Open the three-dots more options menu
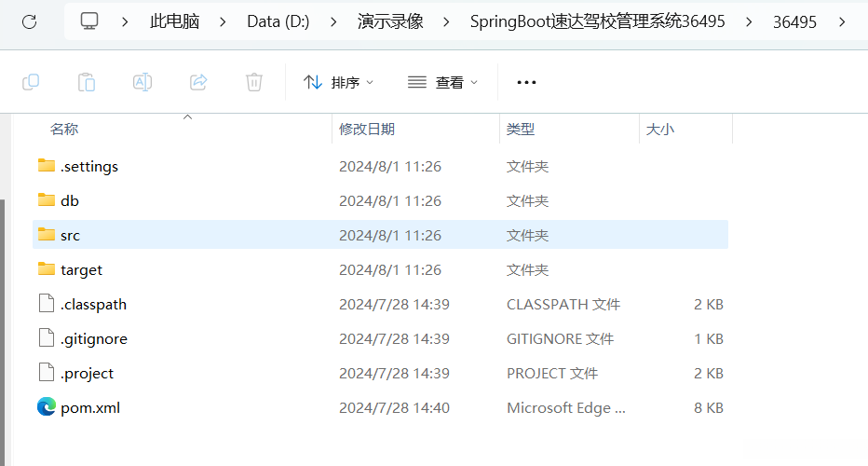The width and height of the screenshot is (868, 466). pyautogui.click(x=526, y=82)
